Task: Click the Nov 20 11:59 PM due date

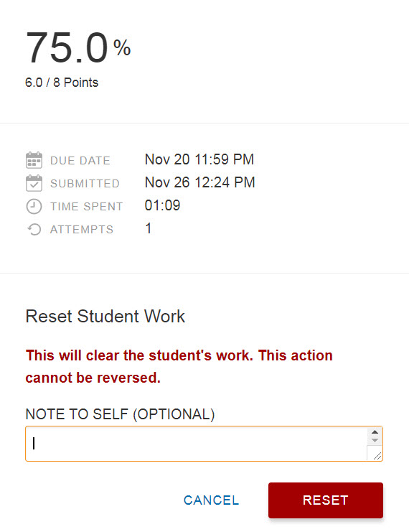Action: point(199,159)
